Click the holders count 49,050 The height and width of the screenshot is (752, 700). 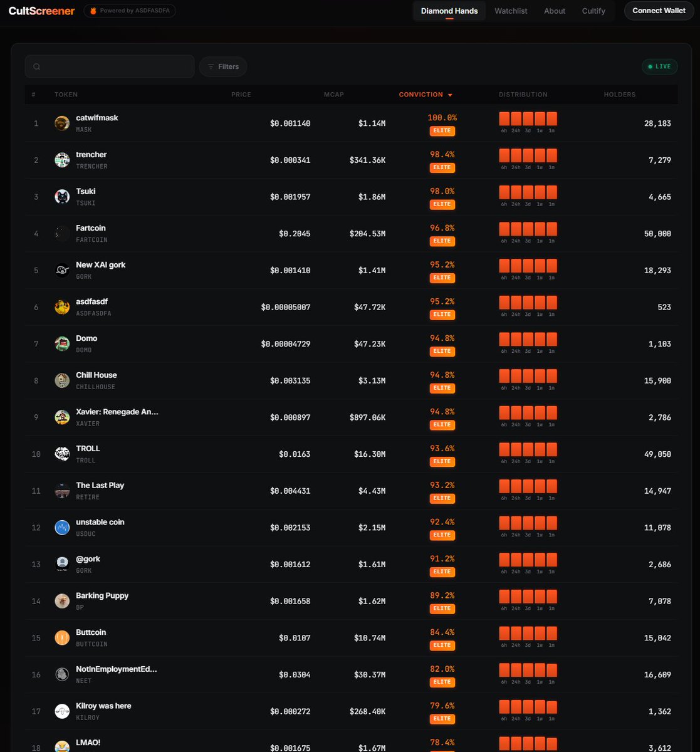click(x=657, y=454)
